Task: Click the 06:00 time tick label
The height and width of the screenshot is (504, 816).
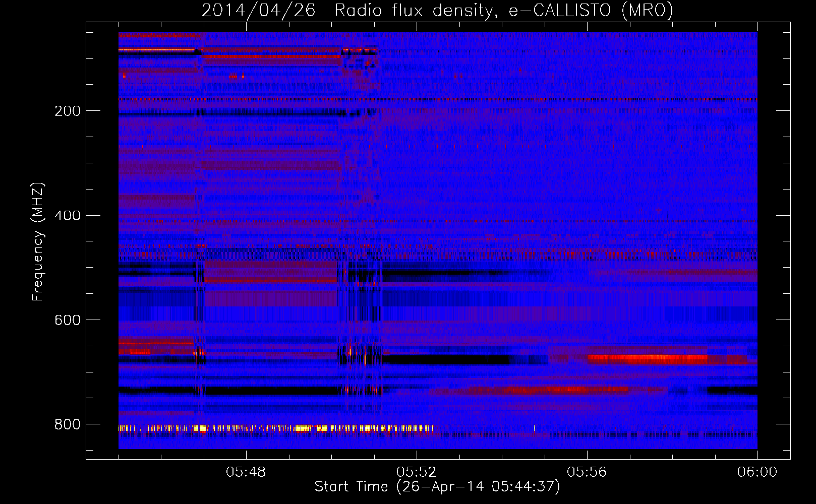Action: click(757, 472)
